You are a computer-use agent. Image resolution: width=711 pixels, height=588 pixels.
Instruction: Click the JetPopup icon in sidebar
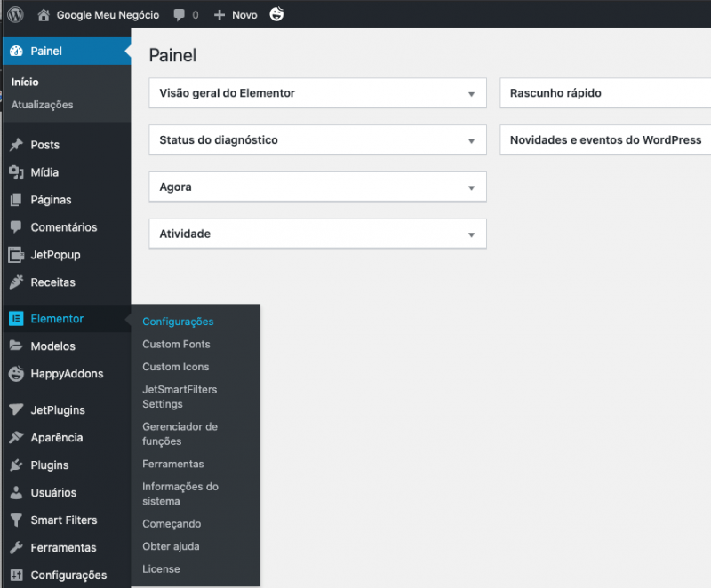pos(16,255)
